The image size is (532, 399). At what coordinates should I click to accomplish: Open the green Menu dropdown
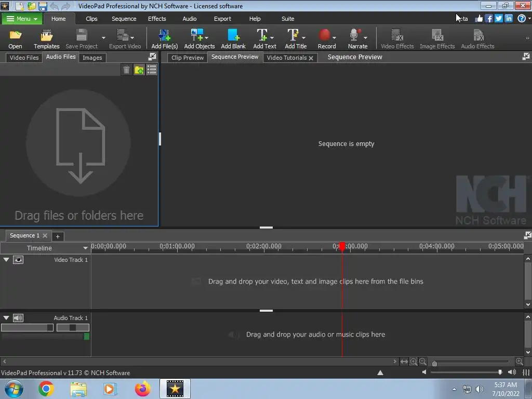click(22, 19)
